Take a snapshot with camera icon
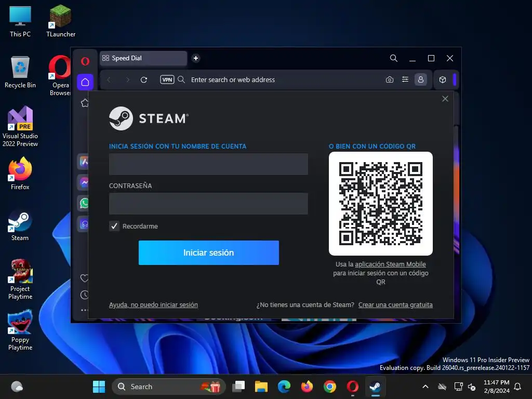Screen dimensions: 532x399 click(x=390, y=79)
